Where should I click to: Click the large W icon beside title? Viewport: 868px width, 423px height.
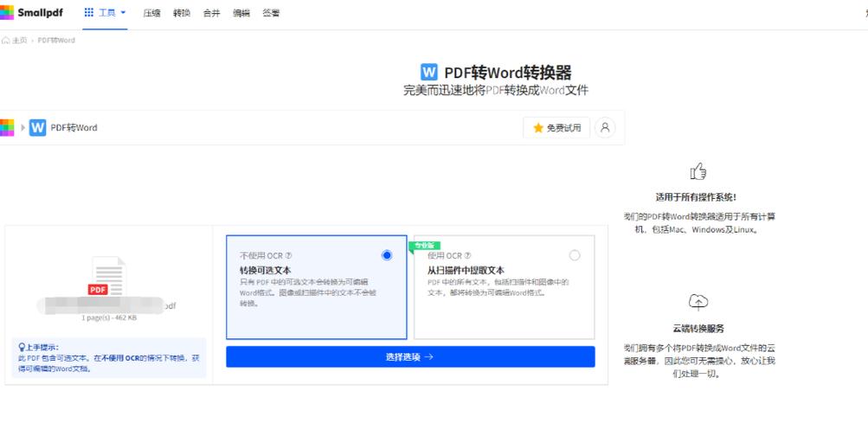pos(429,72)
